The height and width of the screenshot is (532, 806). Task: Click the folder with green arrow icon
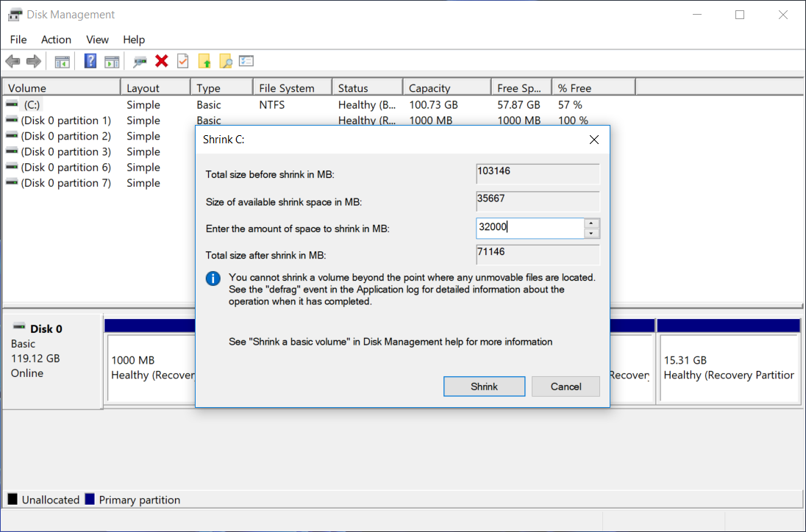204,61
